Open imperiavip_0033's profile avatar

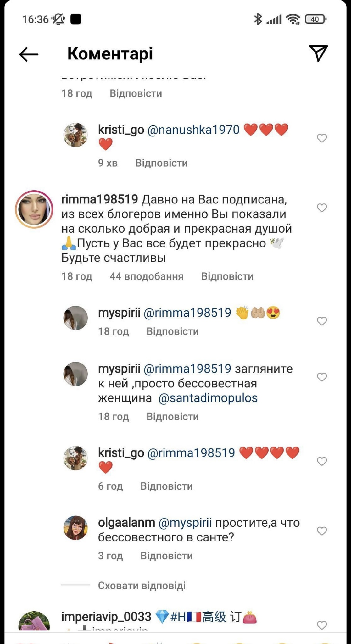[34, 622]
